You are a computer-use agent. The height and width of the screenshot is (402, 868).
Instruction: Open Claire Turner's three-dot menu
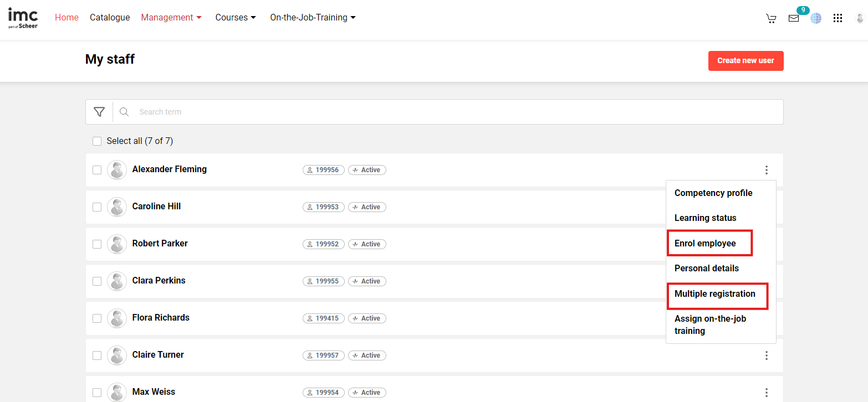(767, 355)
